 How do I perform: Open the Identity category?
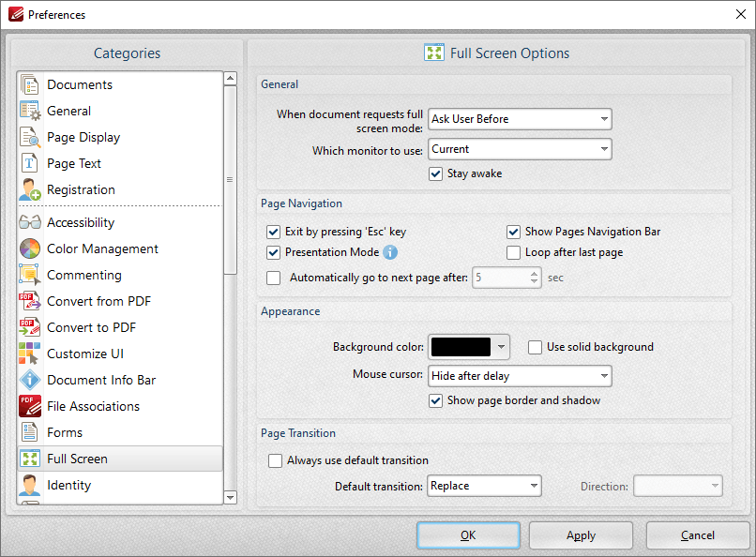click(x=120, y=485)
